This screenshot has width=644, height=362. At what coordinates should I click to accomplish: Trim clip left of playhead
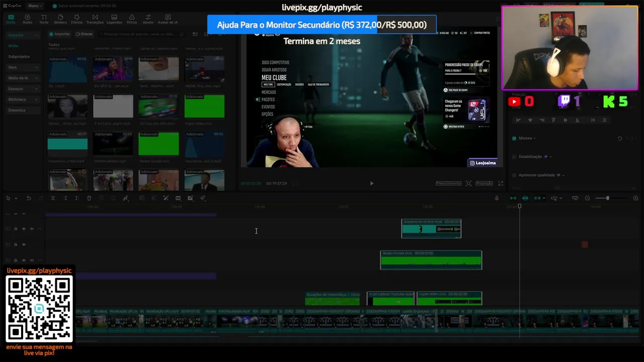tap(65, 198)
